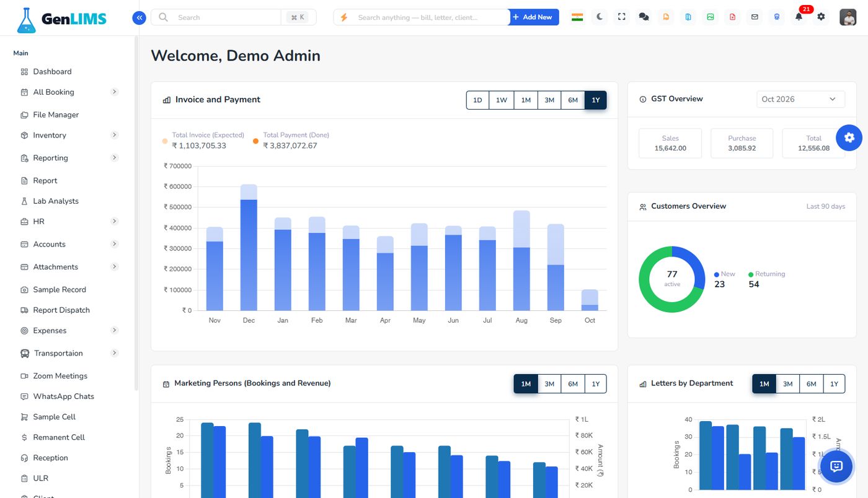Open the mail envelope icon
This screenshot has height=498, width=868.
(755, 17)
